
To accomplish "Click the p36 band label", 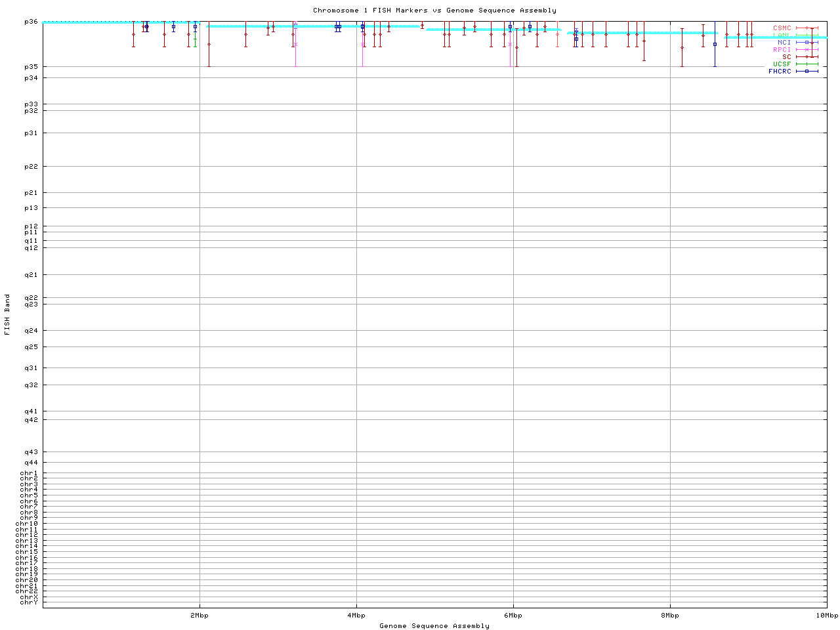I will click(31, 22).
